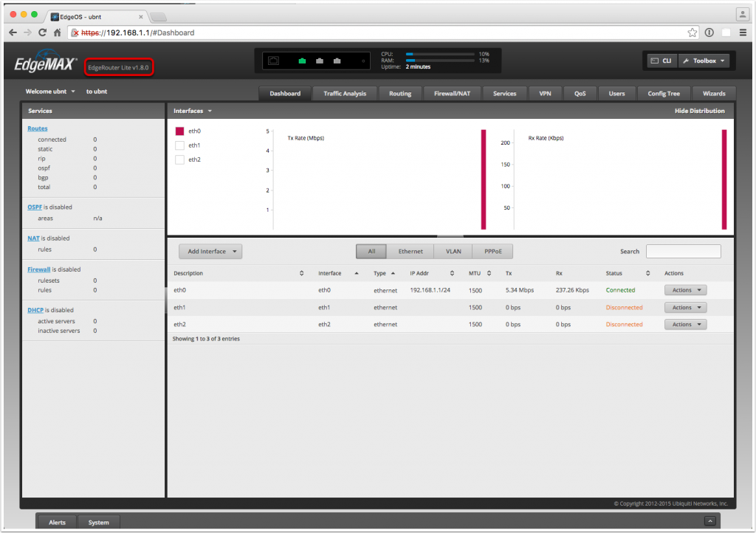Go to the Firewall/NAT tab
756x533 pixels.
point(452,94)
